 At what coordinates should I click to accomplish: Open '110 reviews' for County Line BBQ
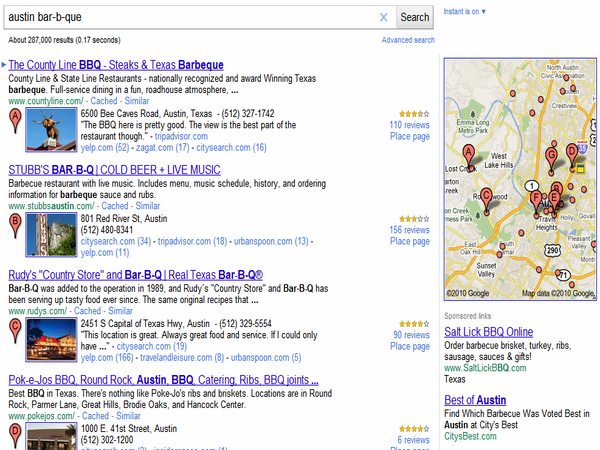coord(409,126)
